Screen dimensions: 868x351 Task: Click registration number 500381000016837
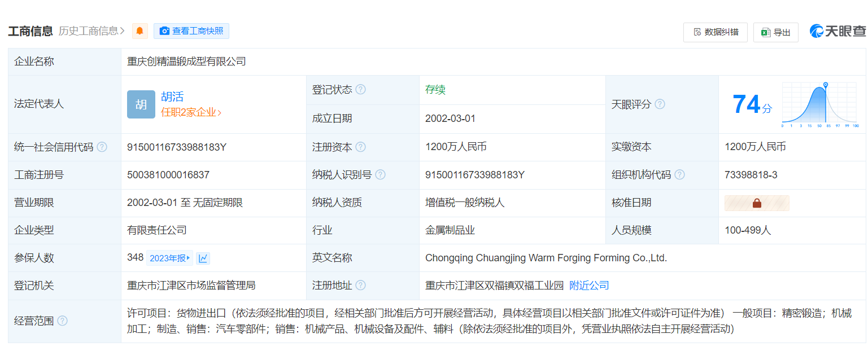pyautogui.click(x=168, y=175)
